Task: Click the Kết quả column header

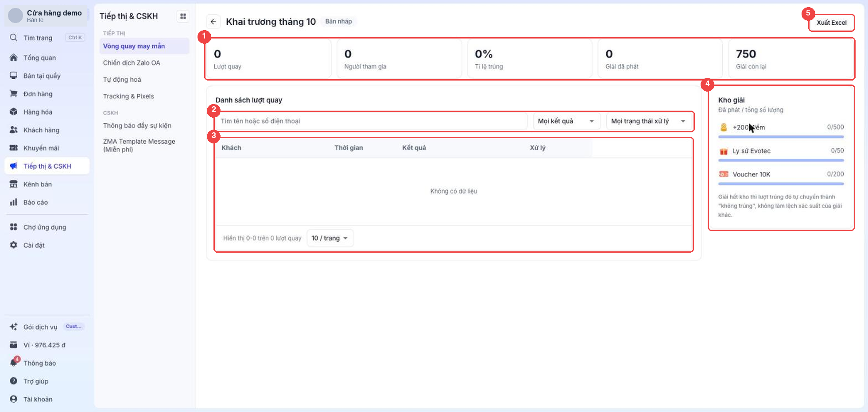Action: point(414,148)
